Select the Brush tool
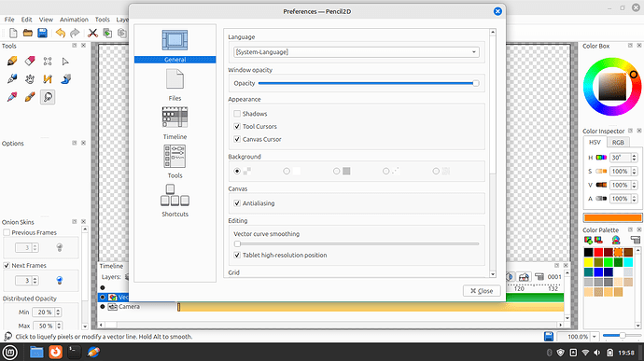The height and width of the screenshot is (361, 644). [30, 97]
